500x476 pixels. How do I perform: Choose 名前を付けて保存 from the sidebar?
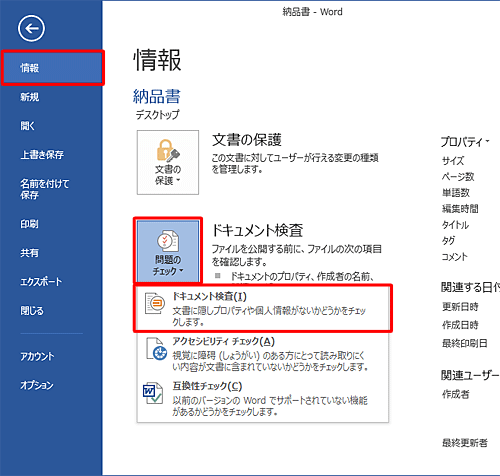tap(44, 189)
